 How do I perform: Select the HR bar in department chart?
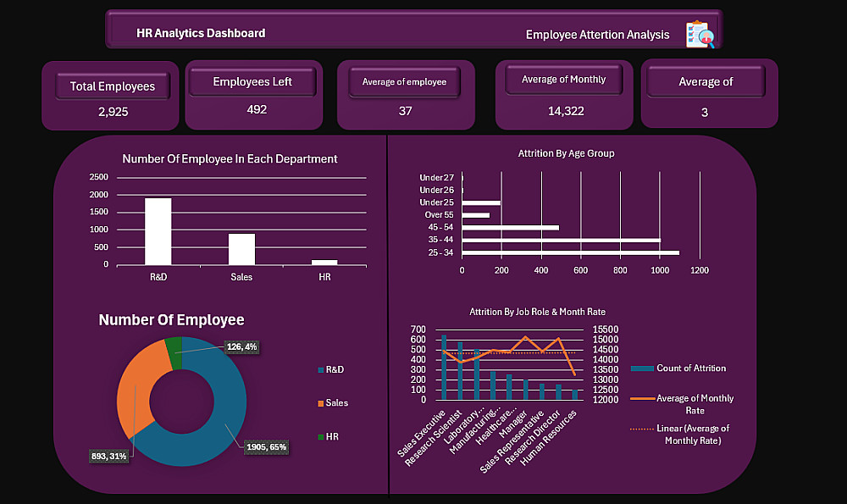coord(324,263)
